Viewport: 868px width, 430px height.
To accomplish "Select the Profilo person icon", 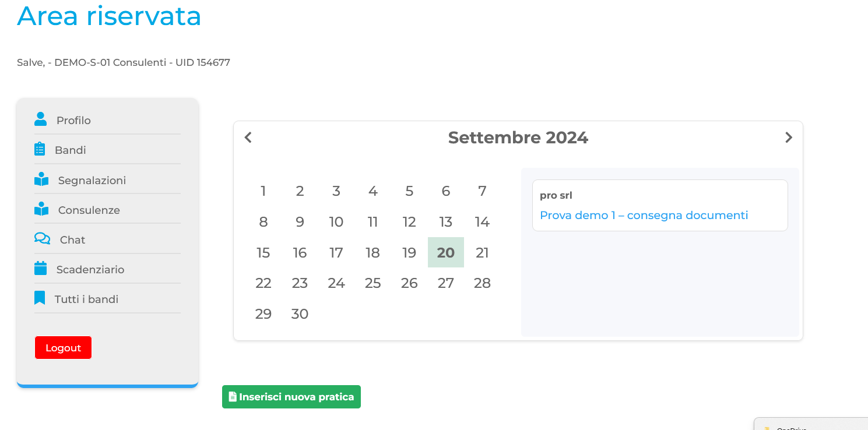I will pyautogui.click(x=40, y=118).
